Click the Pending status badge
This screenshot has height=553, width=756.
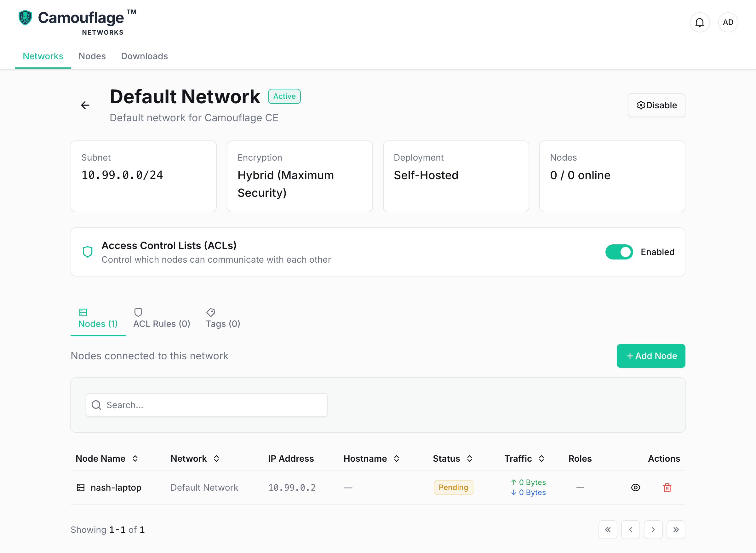(x=453, y=487)
